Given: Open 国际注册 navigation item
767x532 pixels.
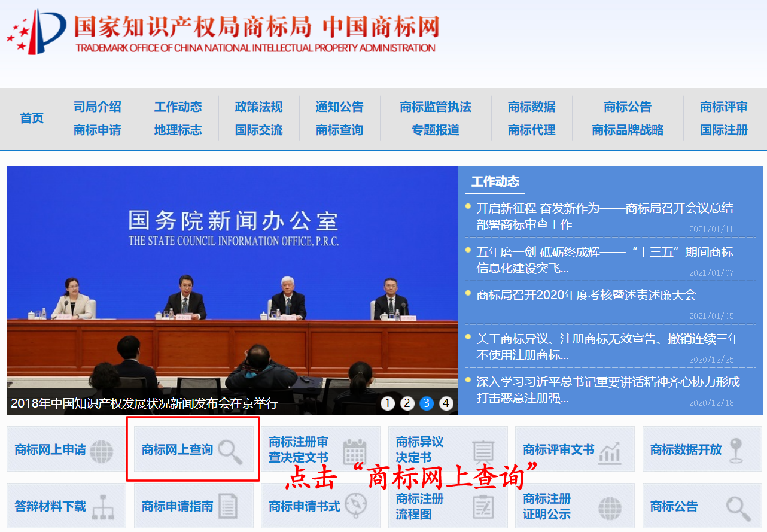Looking at the screenshot, I should (x=724, y=130).
